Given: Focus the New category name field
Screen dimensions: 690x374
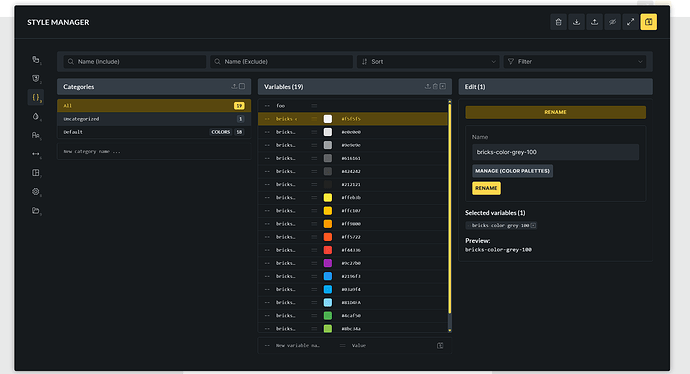Looking at the screenshot, I should pos(154,151).
